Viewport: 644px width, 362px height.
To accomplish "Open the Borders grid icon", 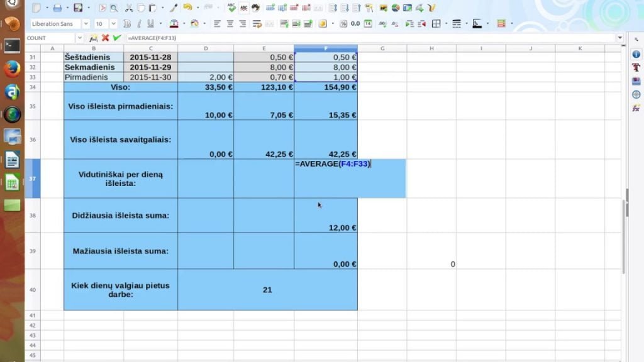I will 436,24.
